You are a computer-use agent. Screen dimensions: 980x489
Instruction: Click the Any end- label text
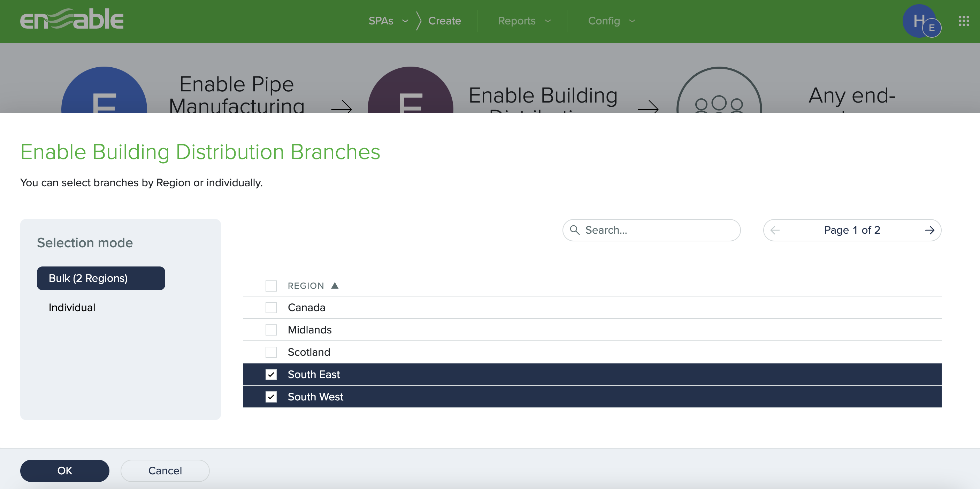852,95
